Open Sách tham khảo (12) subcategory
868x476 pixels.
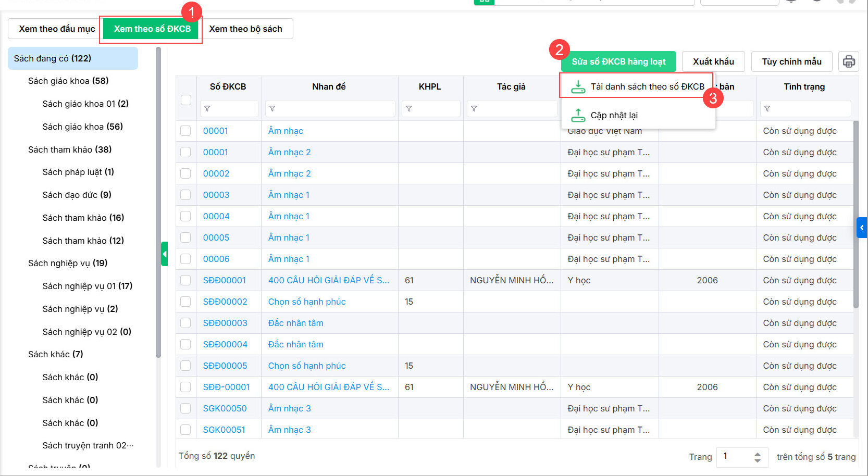83,241
